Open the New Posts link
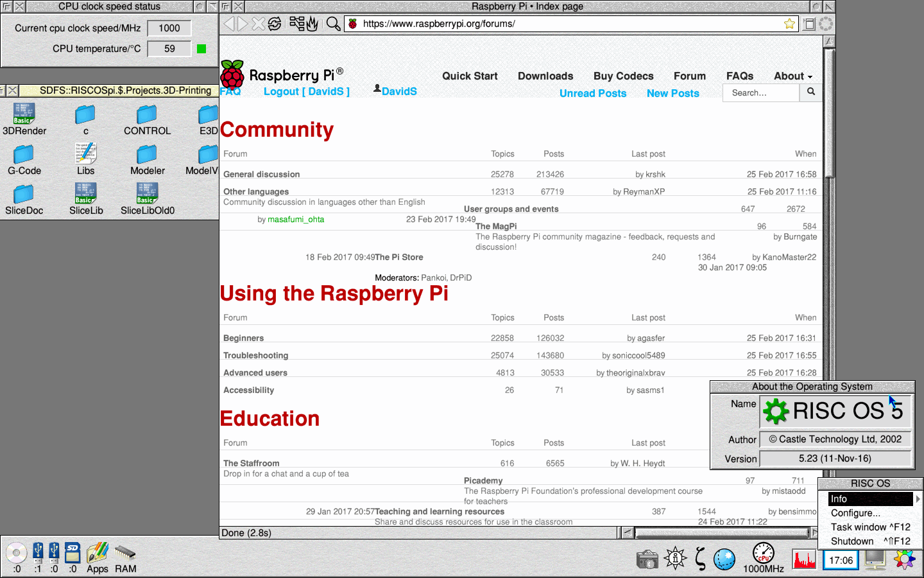The height and width of the screenshot is (578, 924). [673, 93]
